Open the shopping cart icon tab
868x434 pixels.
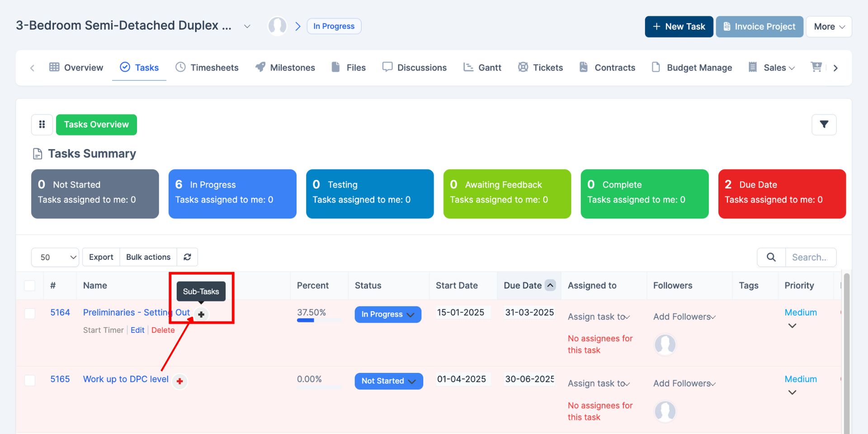tap(816, 67)
